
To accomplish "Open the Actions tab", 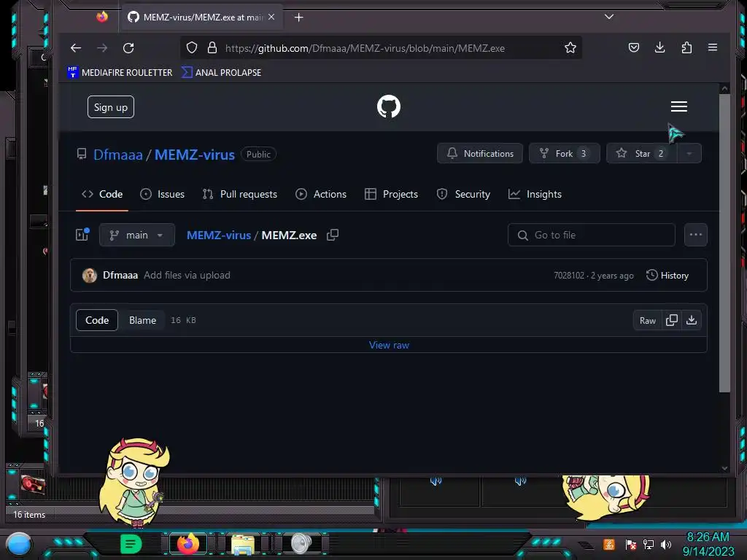I will tap(321, 194).
